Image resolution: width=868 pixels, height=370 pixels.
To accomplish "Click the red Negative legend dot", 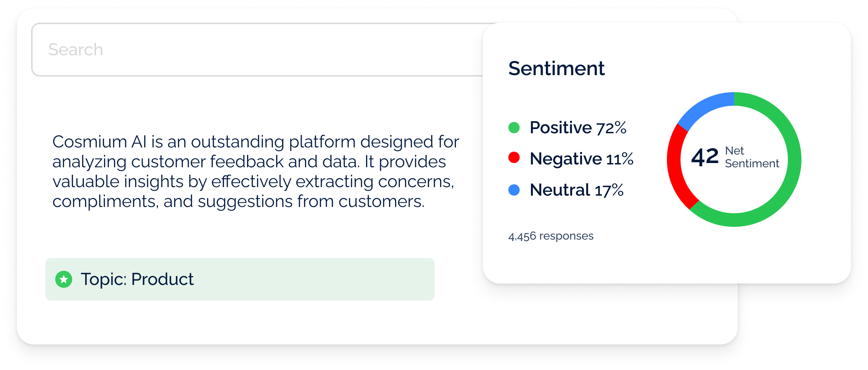I will click(x=514, y=158).
